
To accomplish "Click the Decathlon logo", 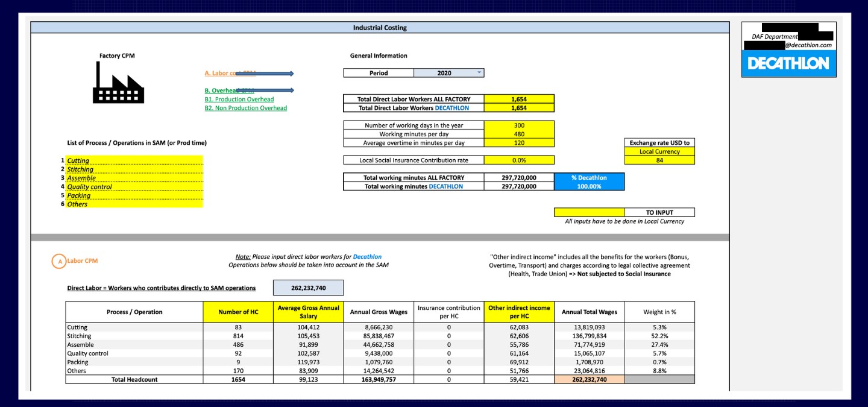I will [788, 63].
